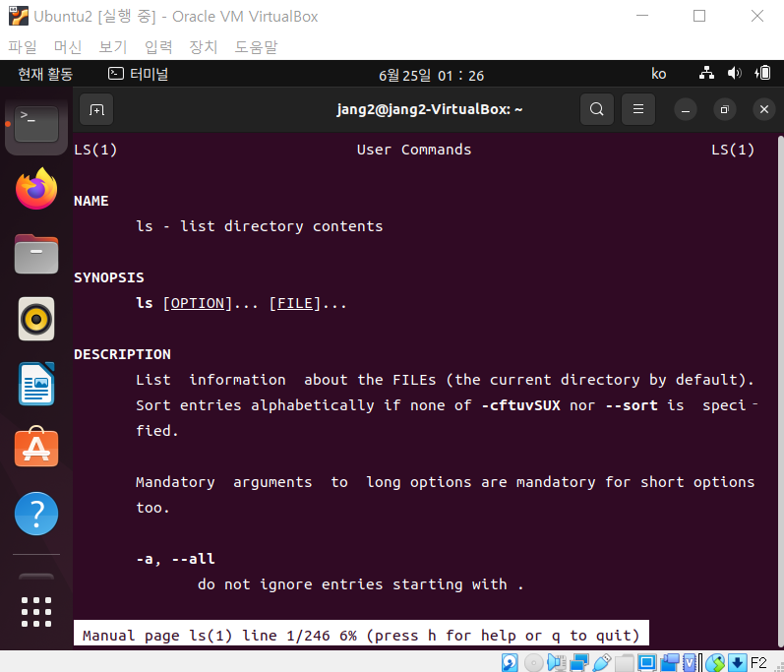Click the bold --sort option text
The width and height of the screenshot is (784, 672).
click(x=632, y=405)
